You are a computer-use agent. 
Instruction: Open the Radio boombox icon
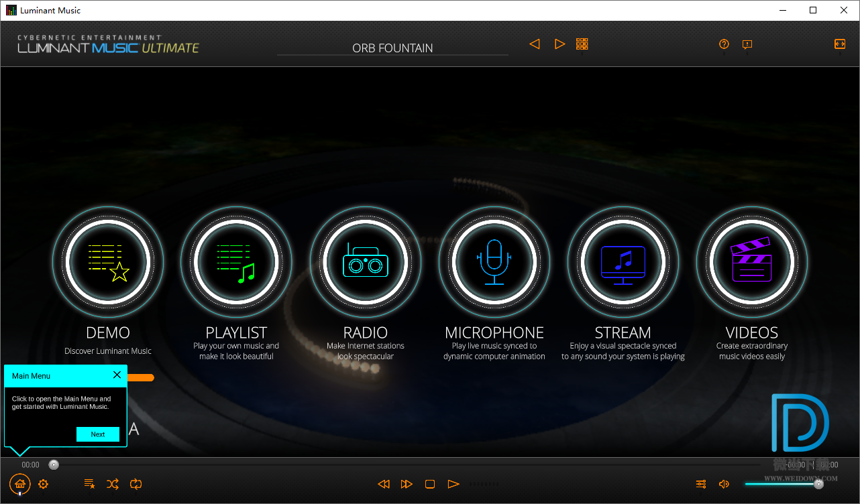pyautogui.click(x=366, y=261)
